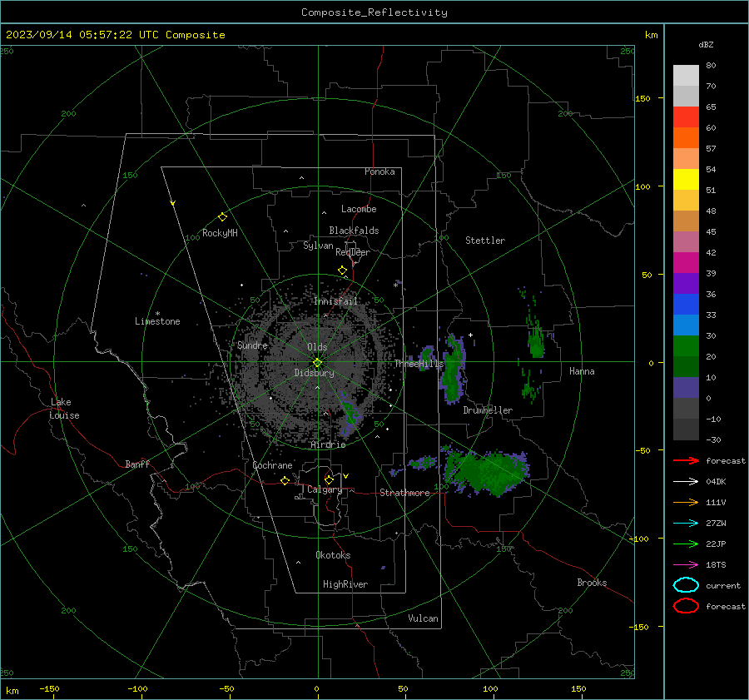749x700 pixels.
Task: Click the Ponoka city label
Action: point(379,171)
